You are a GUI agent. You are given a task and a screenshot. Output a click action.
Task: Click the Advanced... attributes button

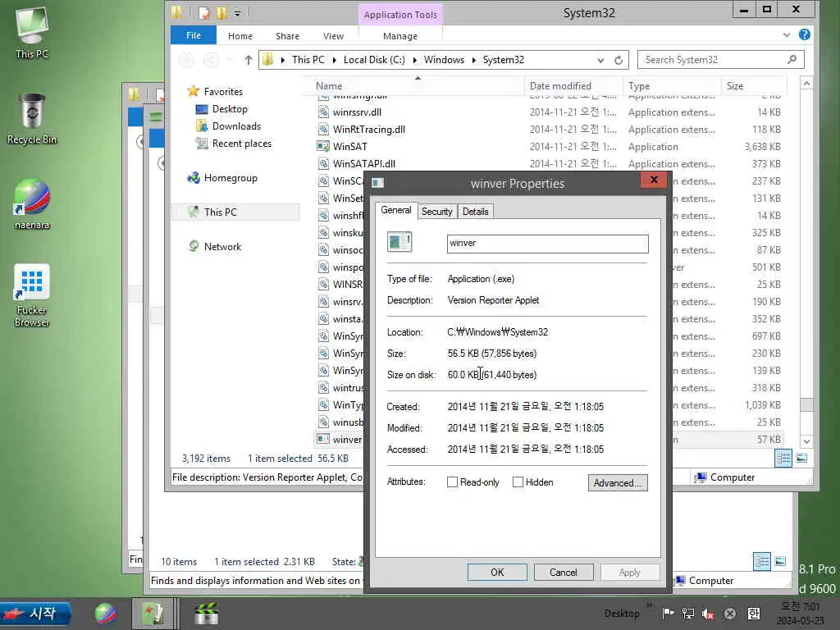point(617,482)
